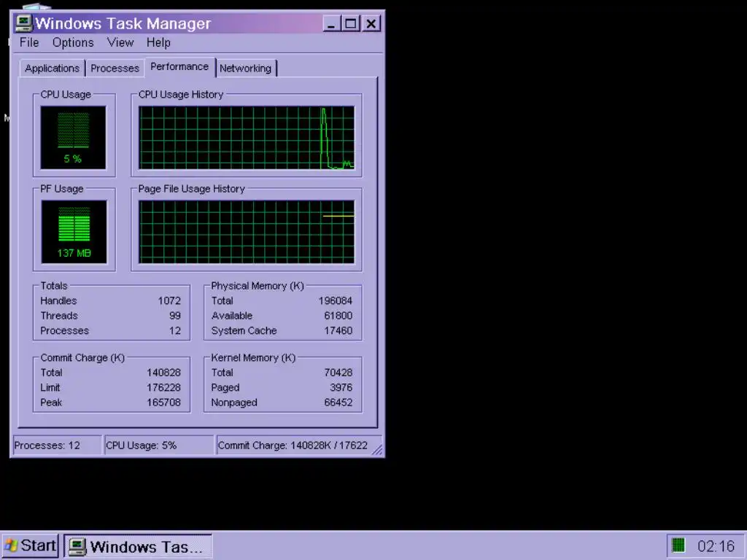Click the Threads value 99
Screen dimensions: 747x560
tap(175, 316)
